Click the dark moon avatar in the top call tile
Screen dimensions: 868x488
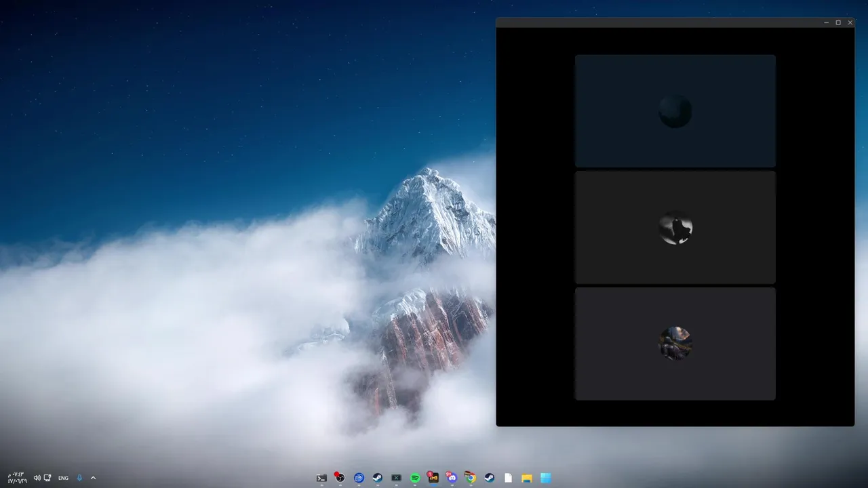(675, 111)
